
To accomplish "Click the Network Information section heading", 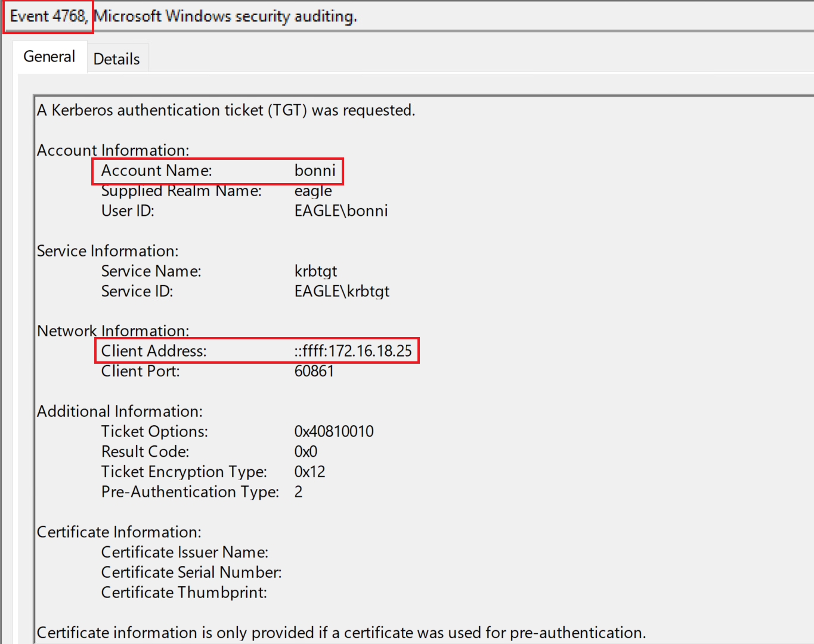I will [113, 331].
